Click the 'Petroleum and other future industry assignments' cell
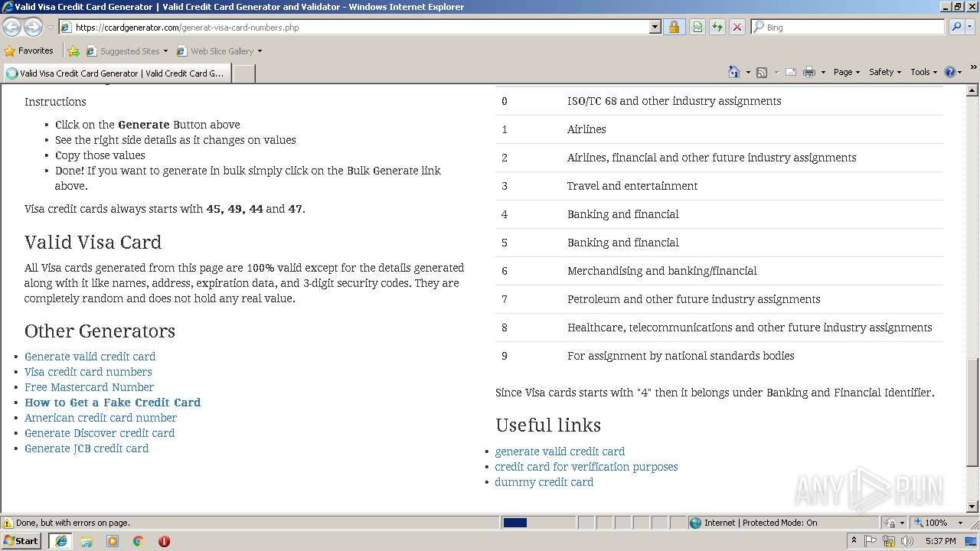The image size is (980, 551). tap(694, 299)
